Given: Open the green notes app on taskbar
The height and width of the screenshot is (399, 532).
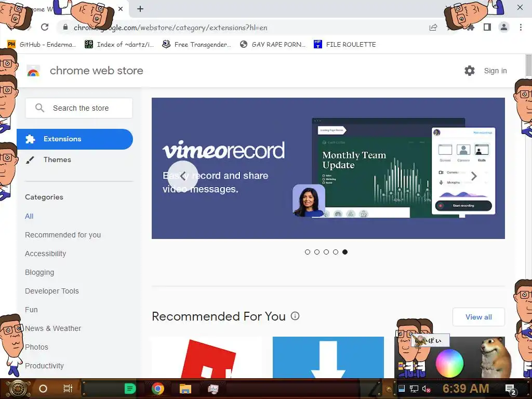Looking at the screenshot, I should [x=129, y=389].
